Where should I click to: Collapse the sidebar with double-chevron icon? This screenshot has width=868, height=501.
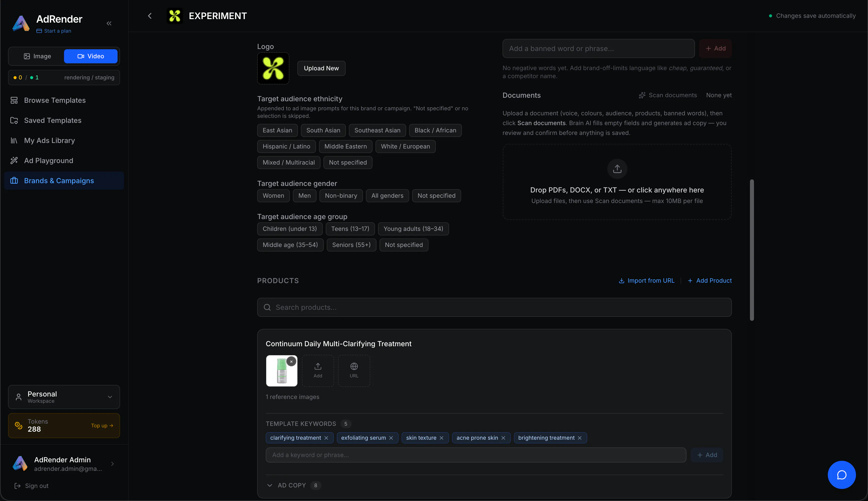[x=109, y=23]
